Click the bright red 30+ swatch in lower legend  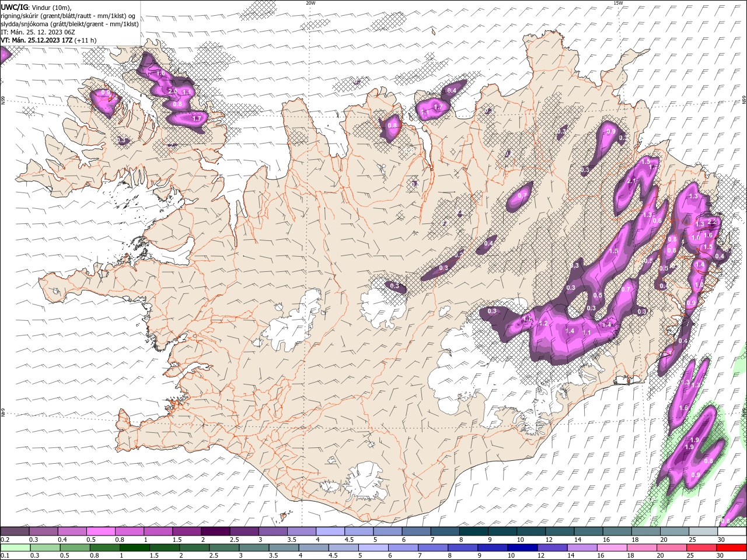[x=731, y=548]
